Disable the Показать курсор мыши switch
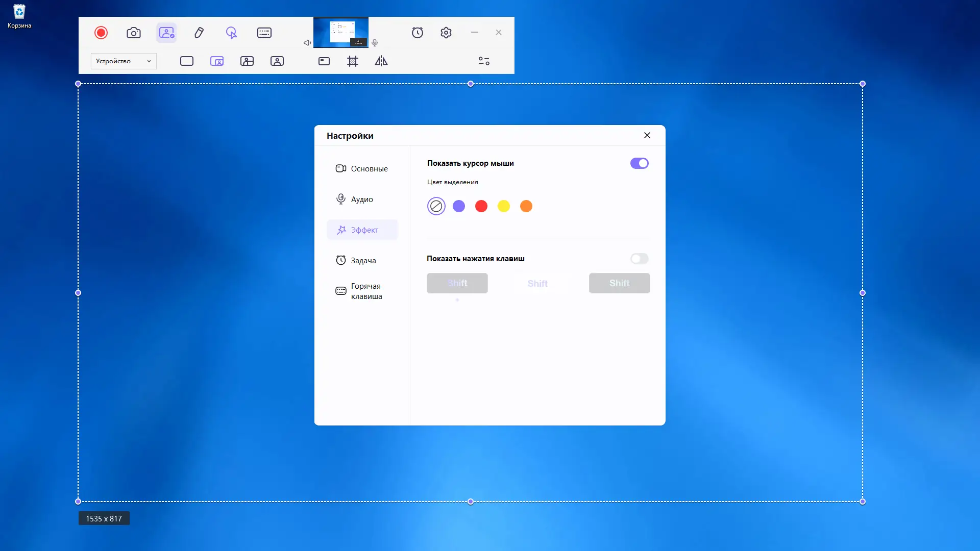The image size is (980, 551). click(x=639, y=163)
